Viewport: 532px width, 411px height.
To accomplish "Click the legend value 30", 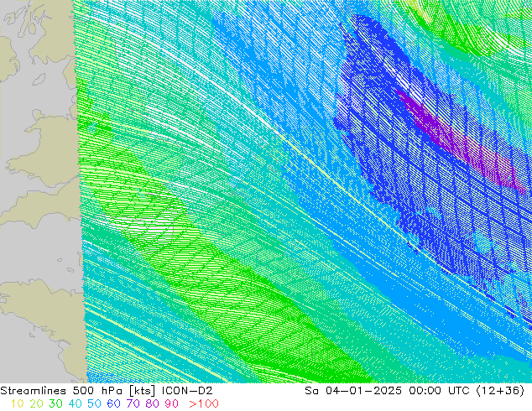I will tap(55, 404).
